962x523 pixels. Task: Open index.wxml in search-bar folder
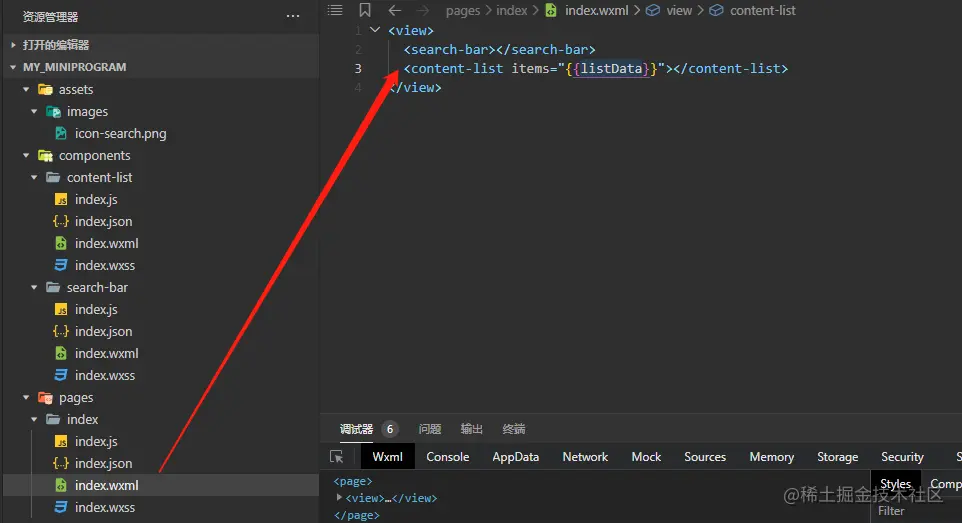pyautogui.click(x=106, y=354)
